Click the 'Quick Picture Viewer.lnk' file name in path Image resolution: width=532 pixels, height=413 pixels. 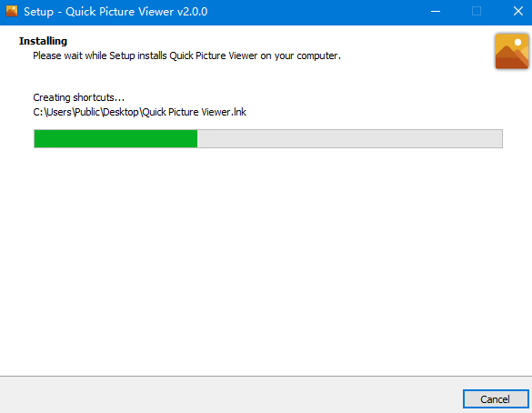tap(194, 112)
